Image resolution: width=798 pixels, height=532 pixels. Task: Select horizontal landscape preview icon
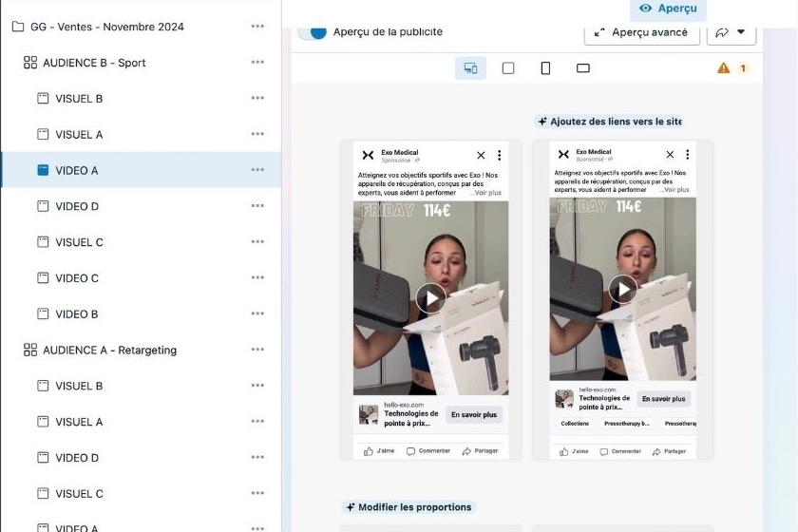(x=582, y=68)
